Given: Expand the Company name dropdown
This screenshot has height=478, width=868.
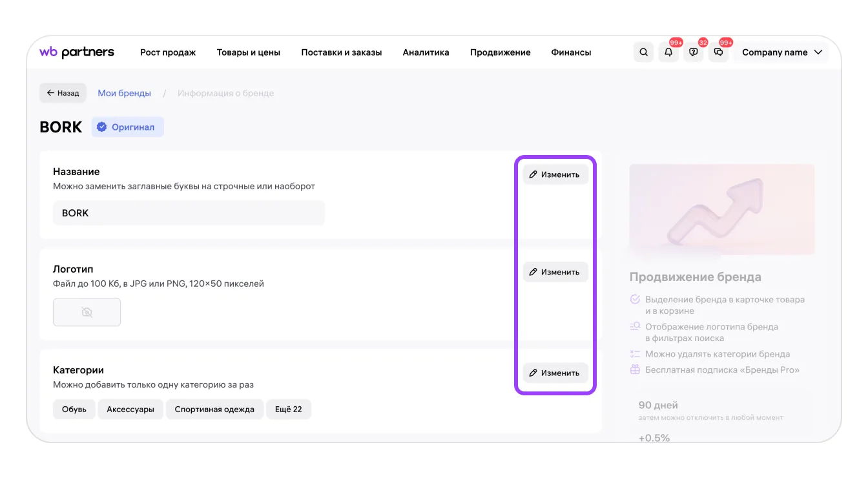Looking at the screenshot, I should click(782, 52).
